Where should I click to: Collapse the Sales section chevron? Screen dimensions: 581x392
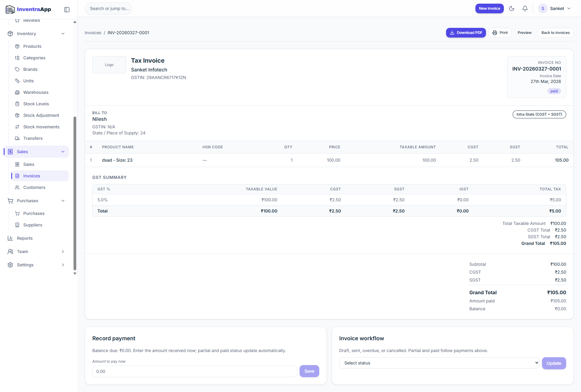(63, 152)
